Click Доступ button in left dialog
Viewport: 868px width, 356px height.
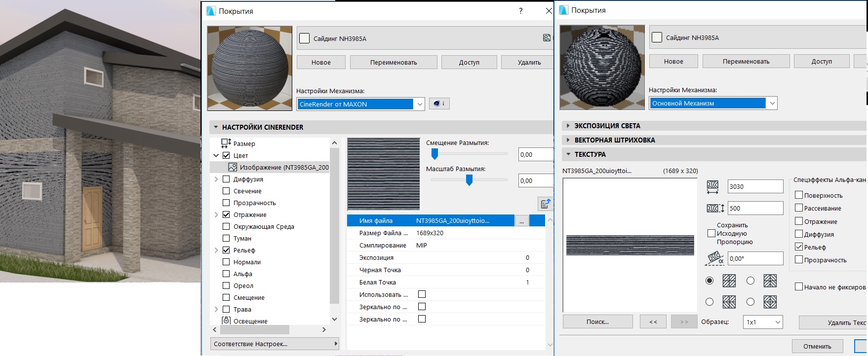tap(469, 62)
